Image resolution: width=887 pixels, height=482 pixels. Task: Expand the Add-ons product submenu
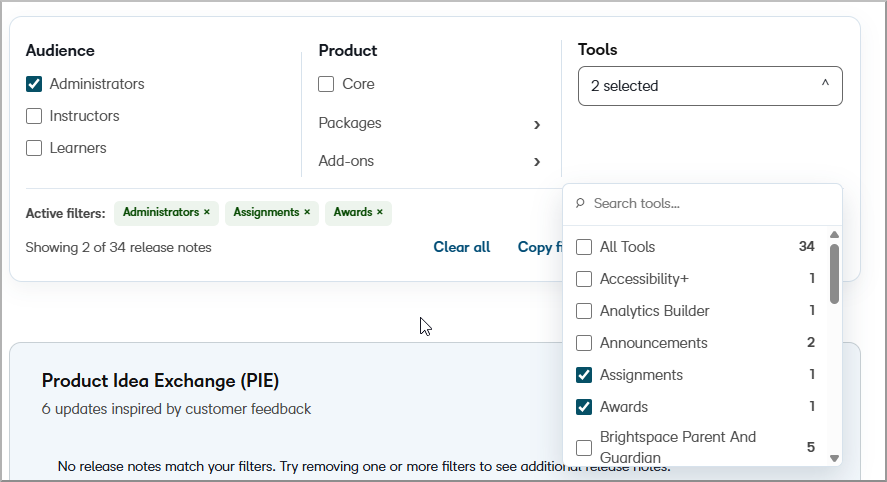tap(430, 161)
